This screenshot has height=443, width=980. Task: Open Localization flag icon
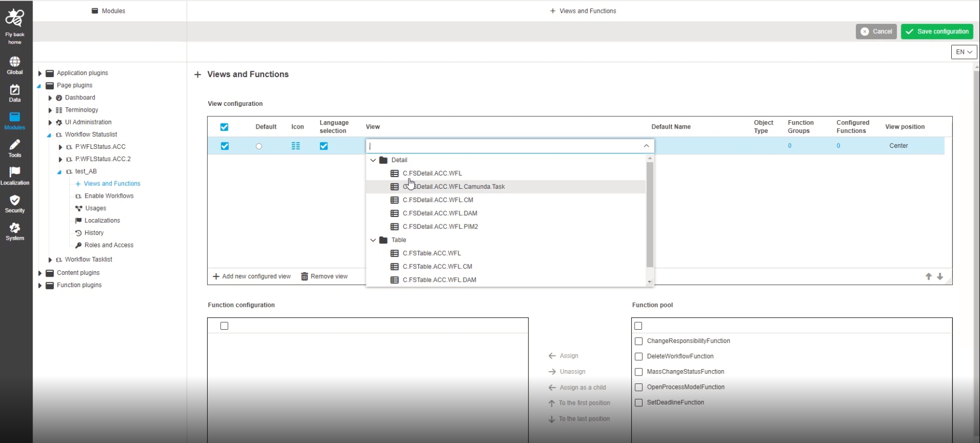tap(14, 176)
